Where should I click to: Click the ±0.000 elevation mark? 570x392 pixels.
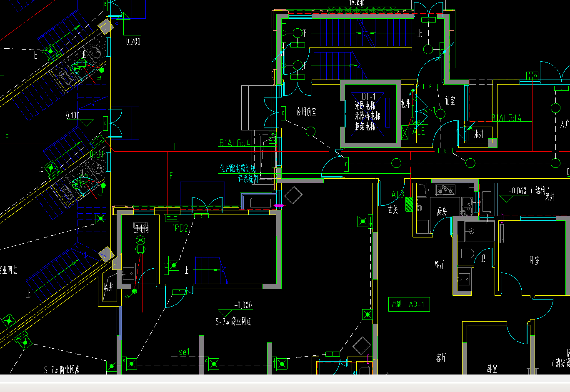click(x=243, y=305)
